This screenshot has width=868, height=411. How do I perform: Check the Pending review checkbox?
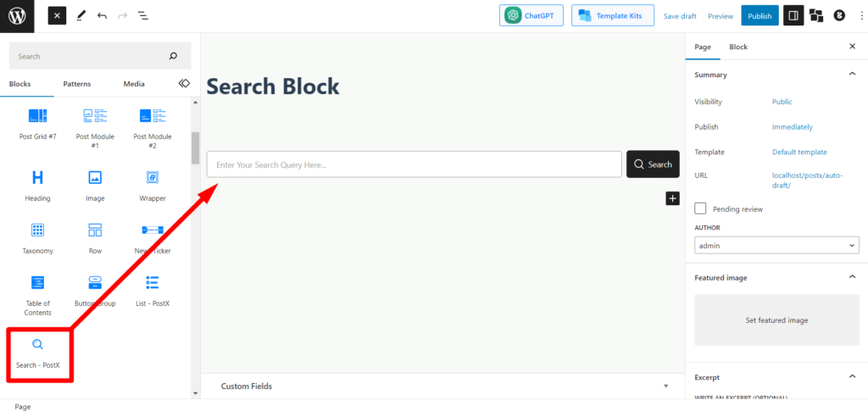tap(700, 208)
